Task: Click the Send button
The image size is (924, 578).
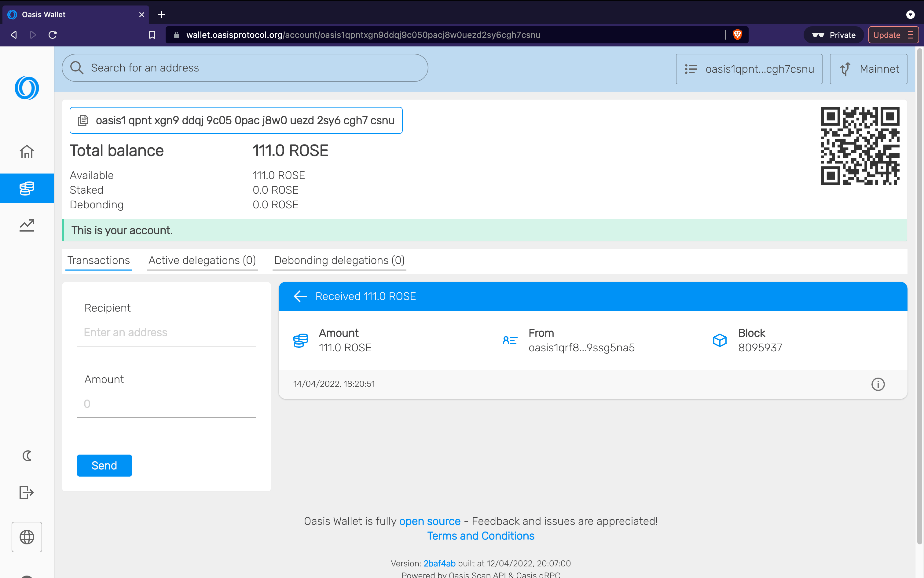Action: pos(105,466)
